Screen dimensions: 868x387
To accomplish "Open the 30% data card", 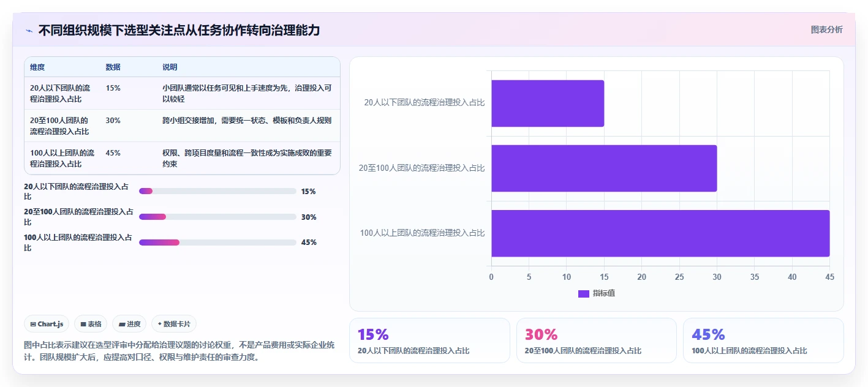I will tap(597, 340).
